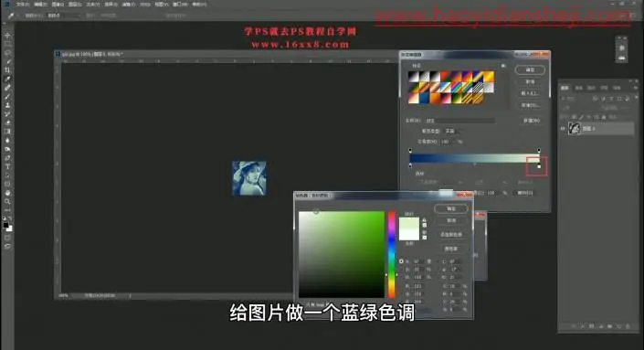Image resolution: width=644 pixels, height=350 pixels.
Task: Click 载入 button in gradient editor
Action: coord(530,93)
